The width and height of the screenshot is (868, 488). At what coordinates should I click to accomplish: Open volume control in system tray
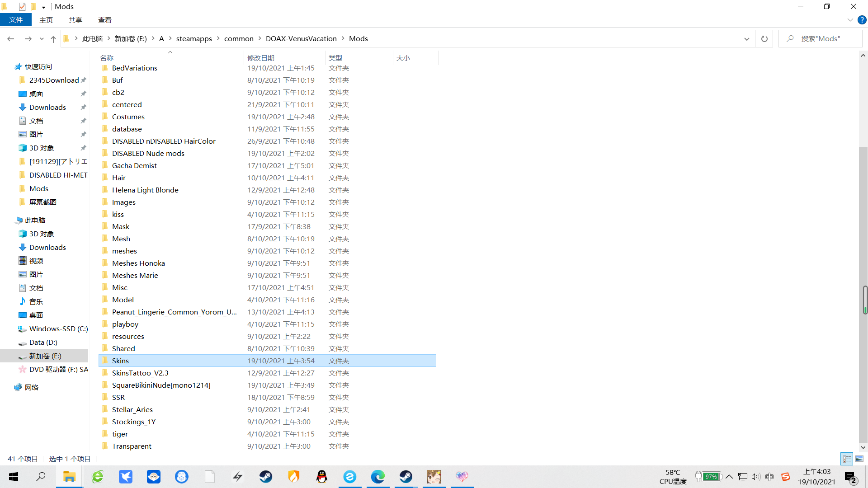click(756, 477)
